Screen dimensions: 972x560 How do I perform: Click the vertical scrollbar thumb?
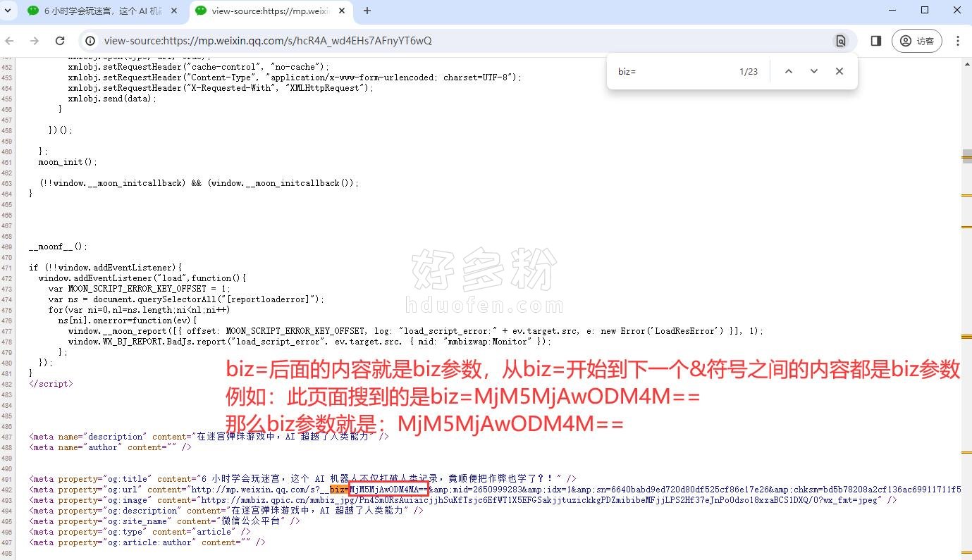(x=968, y=156)
